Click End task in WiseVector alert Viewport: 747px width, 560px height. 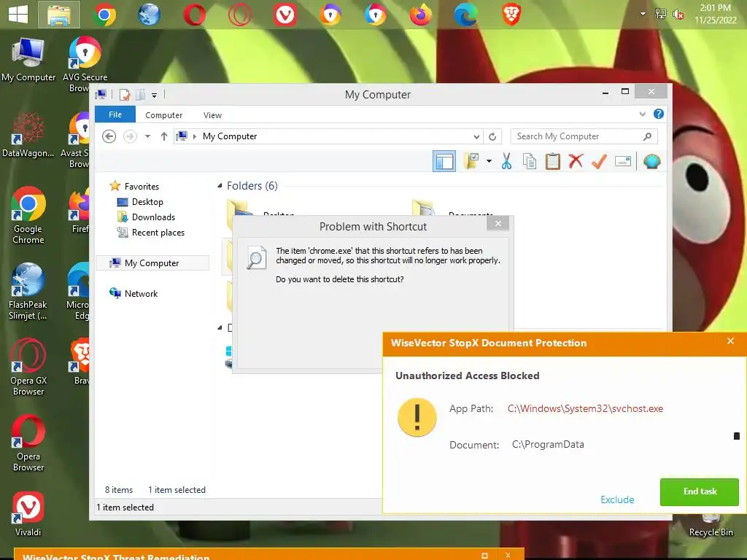[700, 491]
